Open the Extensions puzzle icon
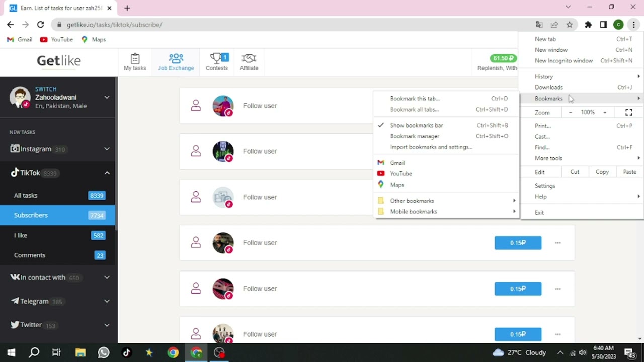This screenshot has height=362, width=644. 588,25
